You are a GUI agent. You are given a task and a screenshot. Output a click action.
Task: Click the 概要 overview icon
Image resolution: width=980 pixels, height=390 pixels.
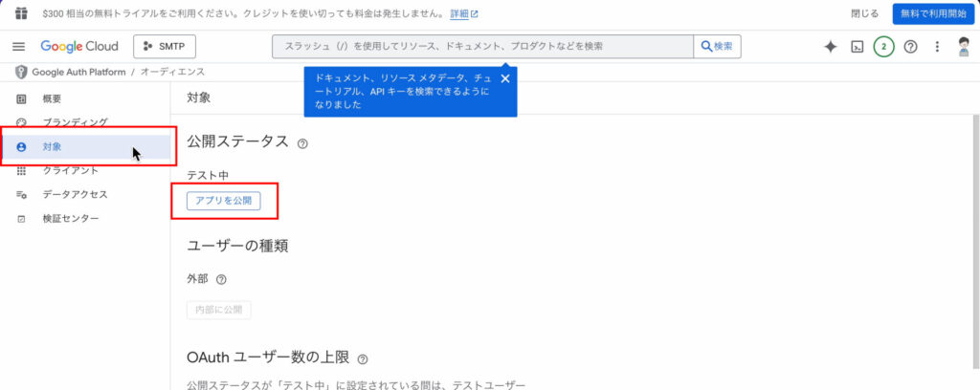pyautogui.click(x=21, y=98)
